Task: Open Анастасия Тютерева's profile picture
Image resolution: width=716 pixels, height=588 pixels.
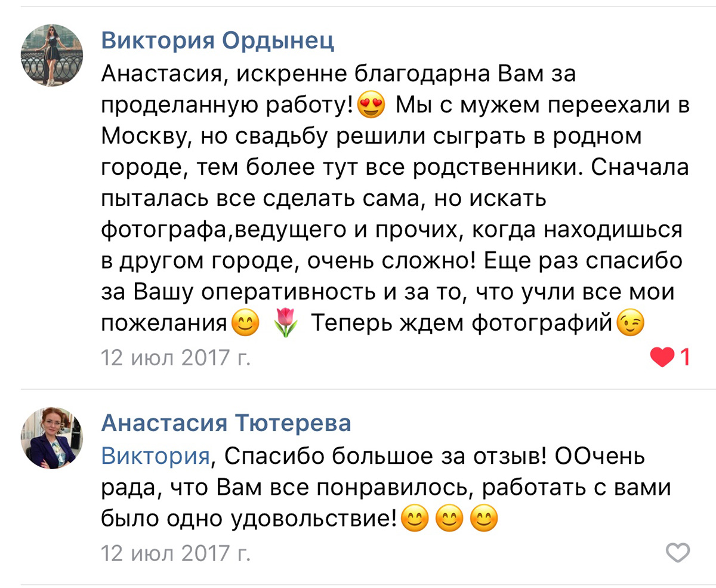Action: coord(52,438)
